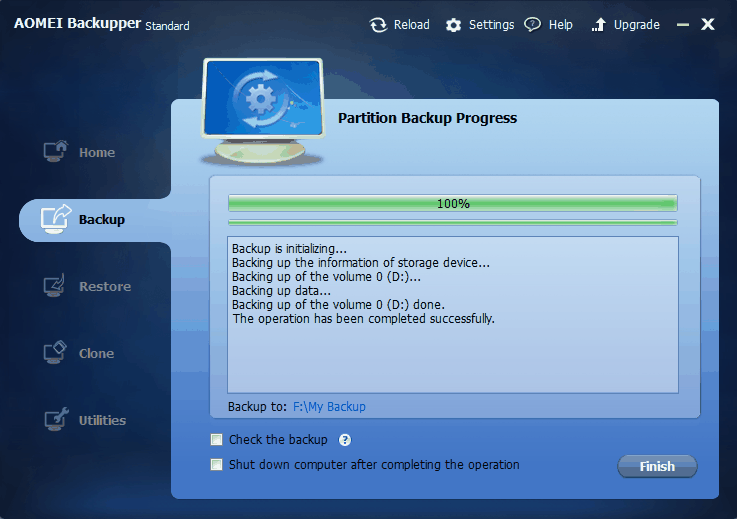737x519 pixels.
Task: Click the Backup monitor-with-arrow icon
Action: 55,219
